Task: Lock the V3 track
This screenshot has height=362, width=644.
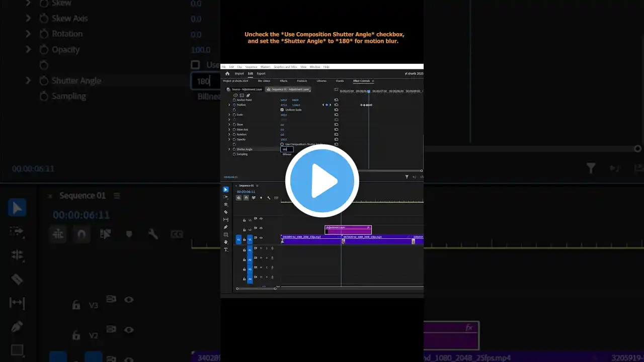Action: pyautogui.click(x=245, y=220)
